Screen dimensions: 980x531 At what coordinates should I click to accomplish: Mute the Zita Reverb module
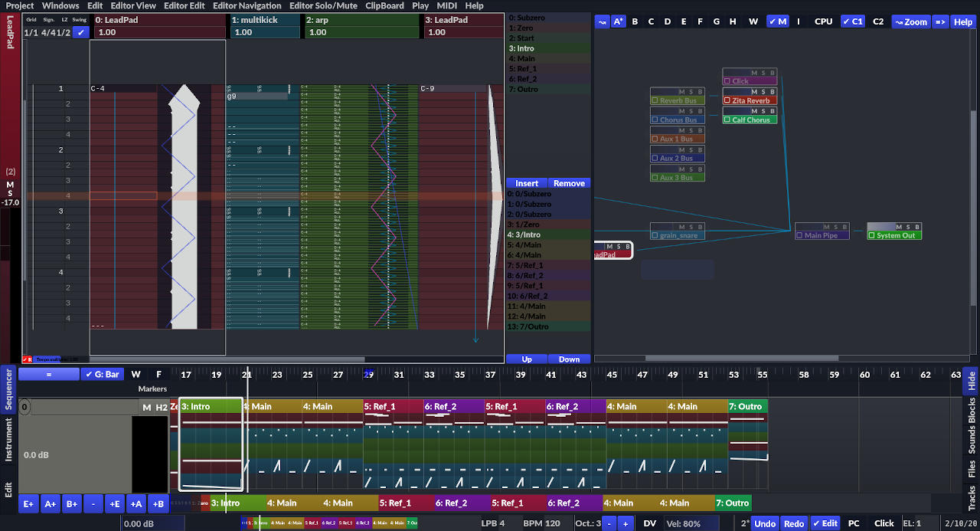(753, 91)
